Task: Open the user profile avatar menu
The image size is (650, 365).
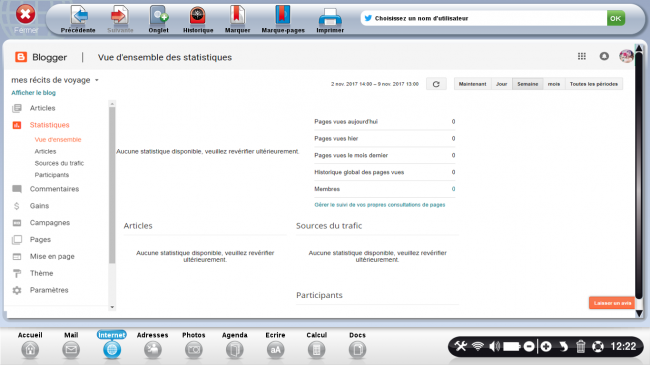Action: click(626, 56)
